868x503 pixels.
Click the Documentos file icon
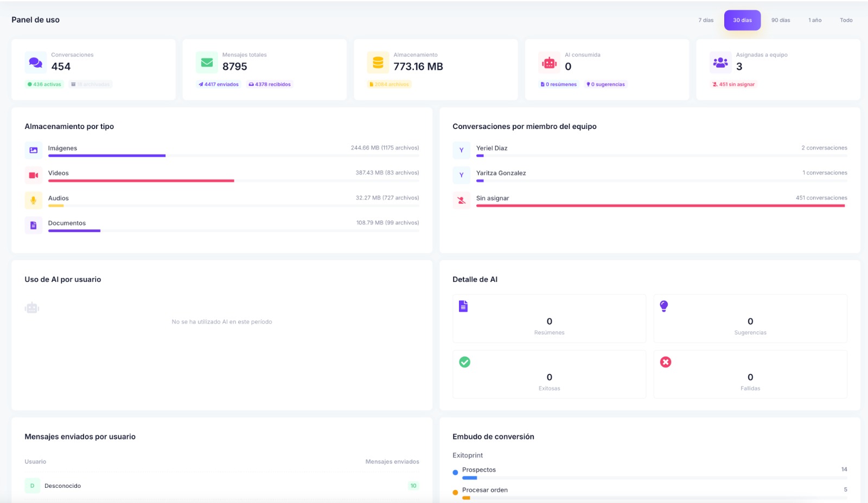(34, 225)
